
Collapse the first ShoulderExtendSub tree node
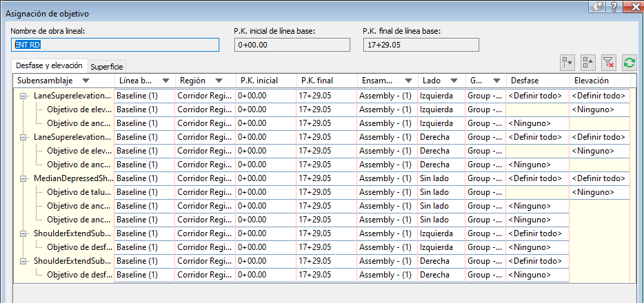coord(23,233)
